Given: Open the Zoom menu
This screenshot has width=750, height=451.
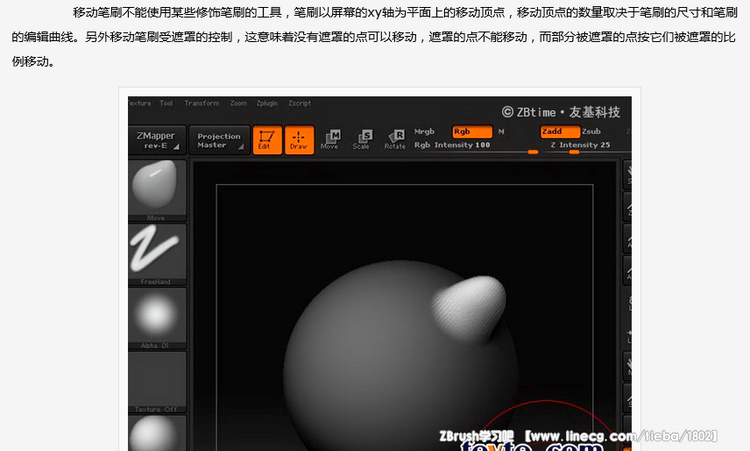Looking at the screenshot, I should [238, 103].
